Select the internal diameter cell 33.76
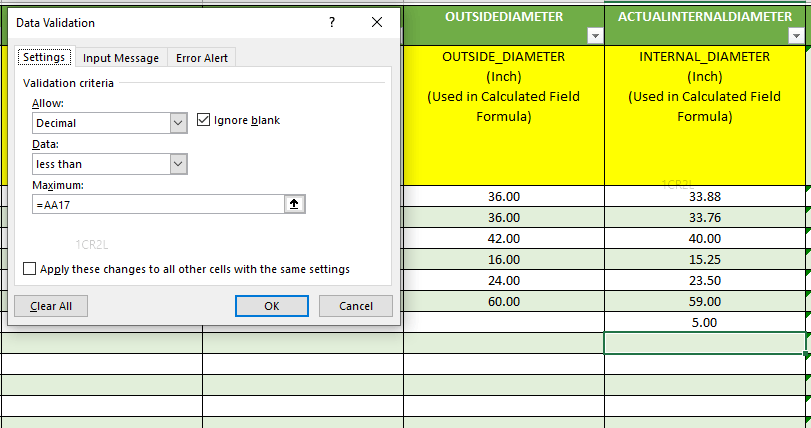 tap(704, 218)
